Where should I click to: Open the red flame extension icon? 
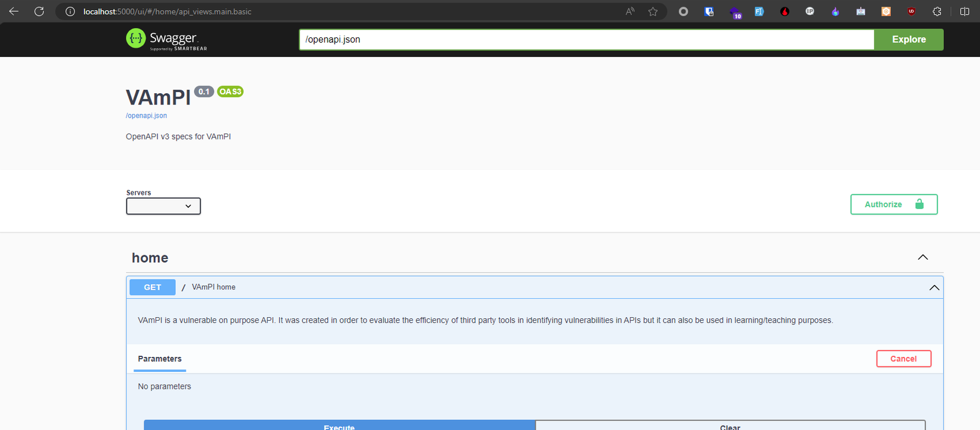[785, 11]
